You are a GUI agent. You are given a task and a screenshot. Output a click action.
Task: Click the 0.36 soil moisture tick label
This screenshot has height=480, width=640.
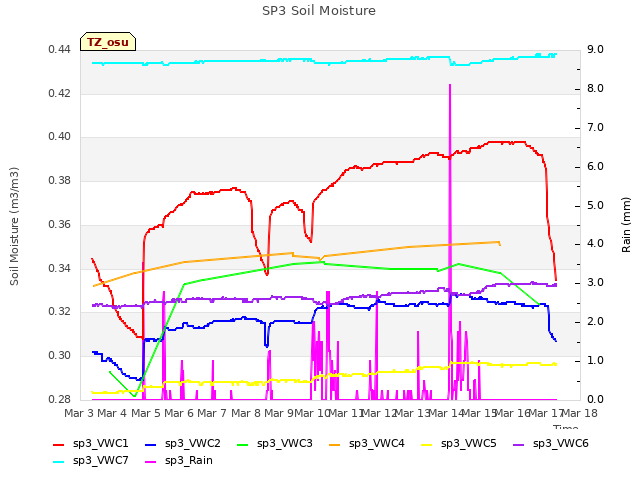(x=60, y=224)
